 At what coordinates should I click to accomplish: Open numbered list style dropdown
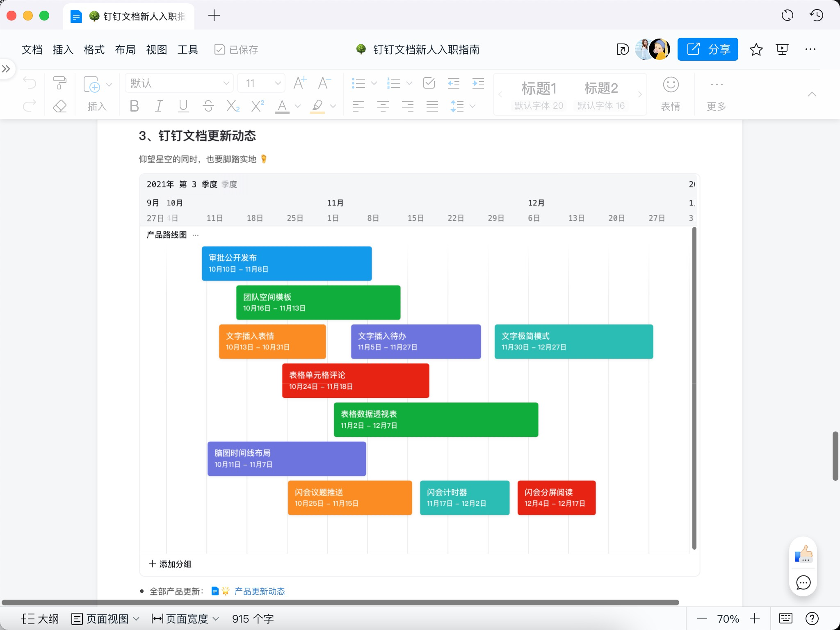409,83
